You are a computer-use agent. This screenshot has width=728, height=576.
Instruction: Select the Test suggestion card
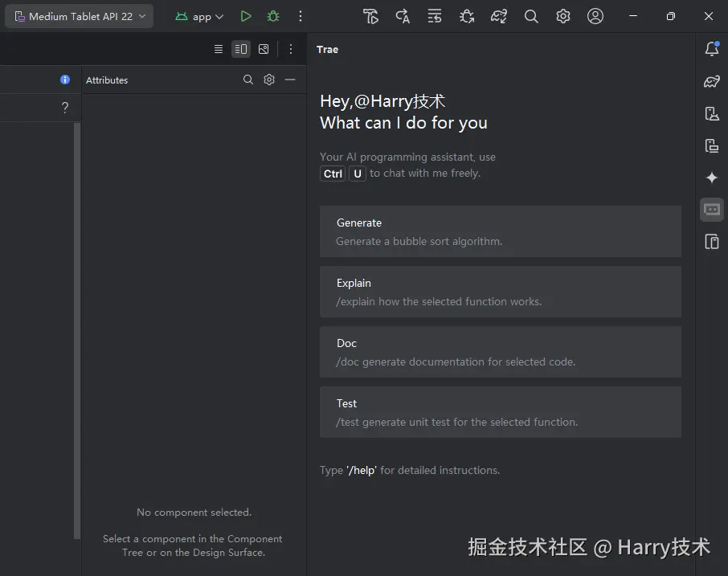click(x=501, y=412)
